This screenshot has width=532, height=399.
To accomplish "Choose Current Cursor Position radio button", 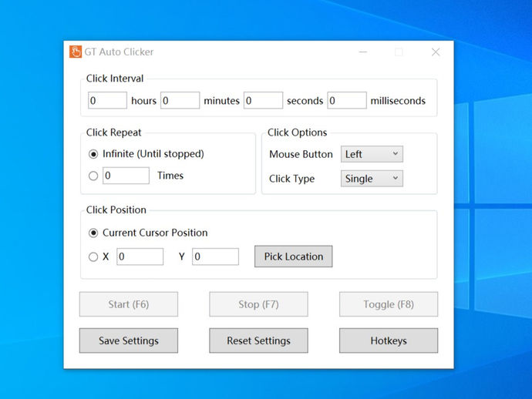I will 93,233.
